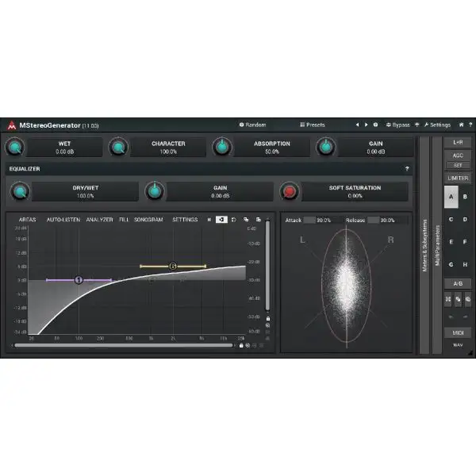This screenshot has height=476, width=476.
Task: Switch to preset slot B
Action: (x=465, y=196)
